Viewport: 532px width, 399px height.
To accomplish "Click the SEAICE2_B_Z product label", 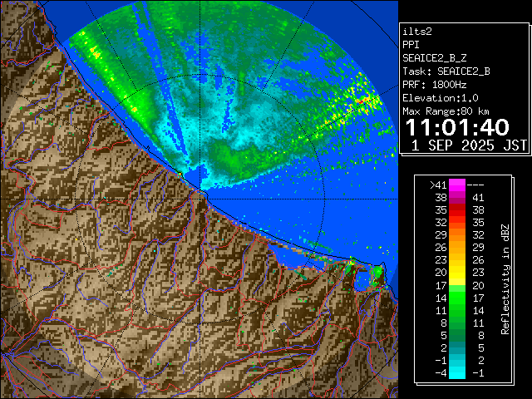I will tap(440, 57).
